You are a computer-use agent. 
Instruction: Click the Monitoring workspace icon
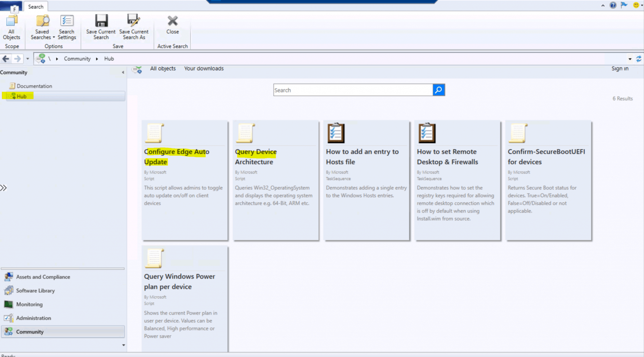coord(9,304)
